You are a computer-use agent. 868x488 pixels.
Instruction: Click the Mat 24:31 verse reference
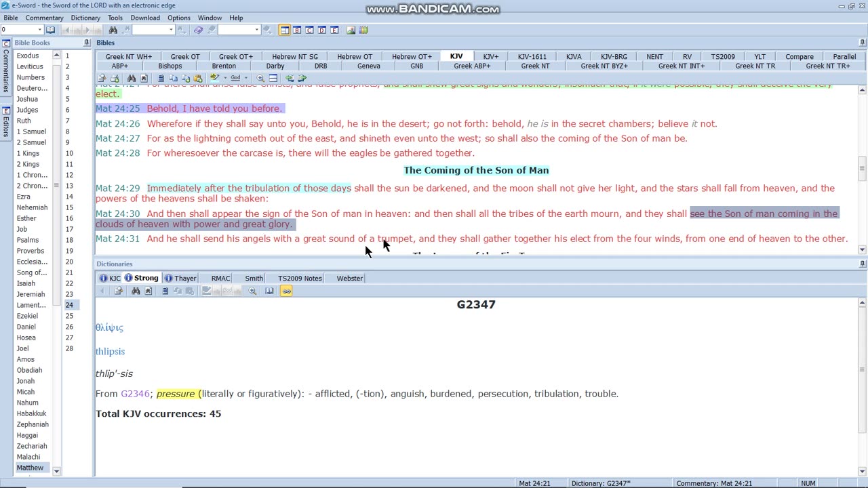click(117, 239)
